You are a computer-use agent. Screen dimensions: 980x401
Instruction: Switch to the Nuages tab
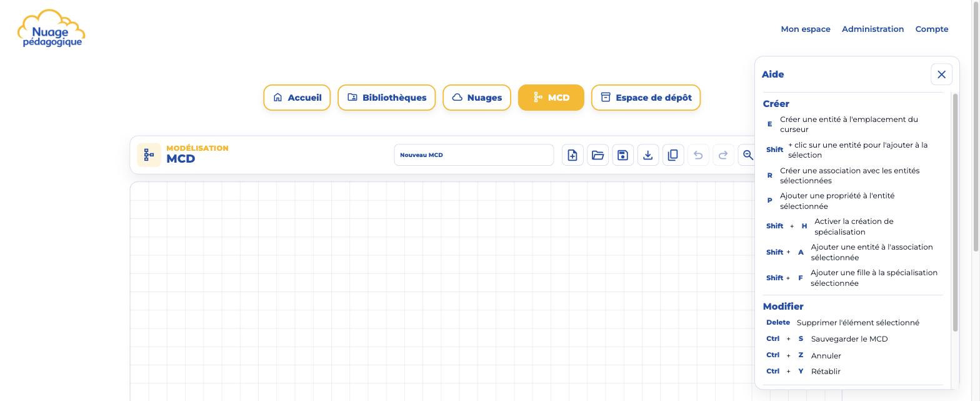[477, 98]
